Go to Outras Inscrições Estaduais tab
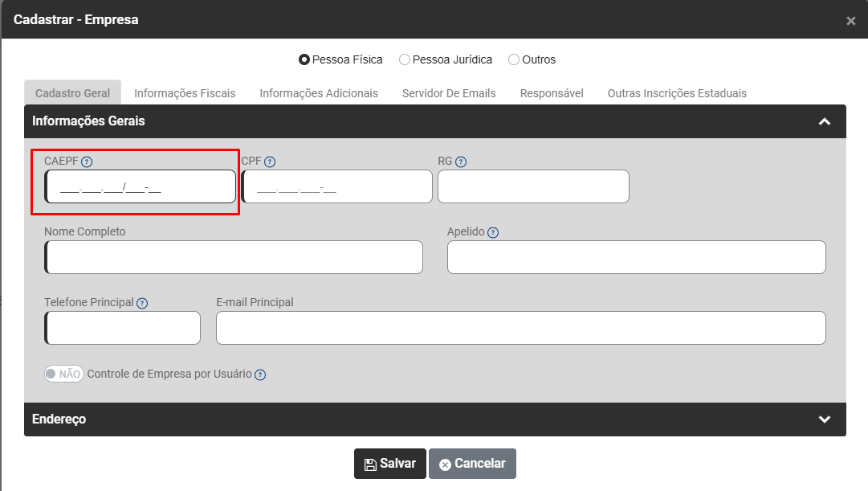 pos(677,93)
